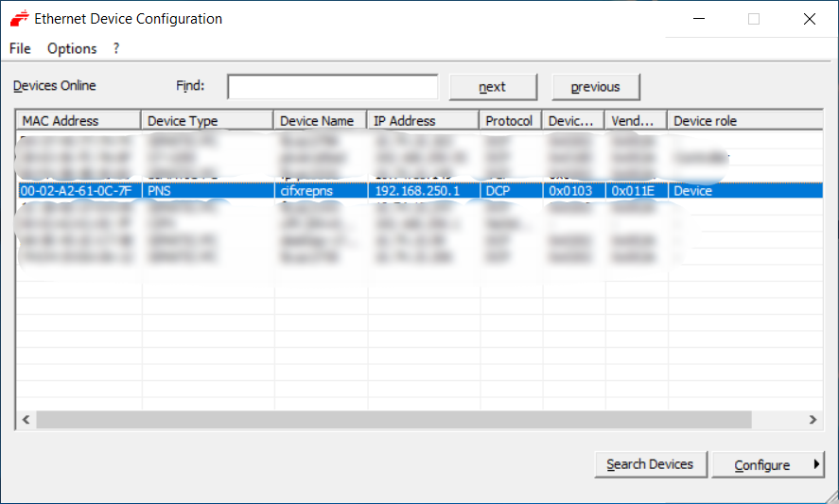
Task: Open the Options menu
Action: click(72, 48)
